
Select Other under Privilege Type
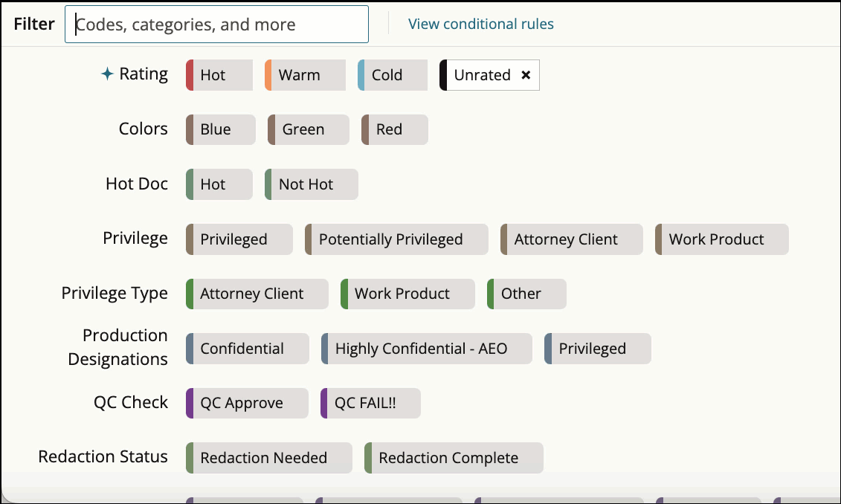(526, 294)
